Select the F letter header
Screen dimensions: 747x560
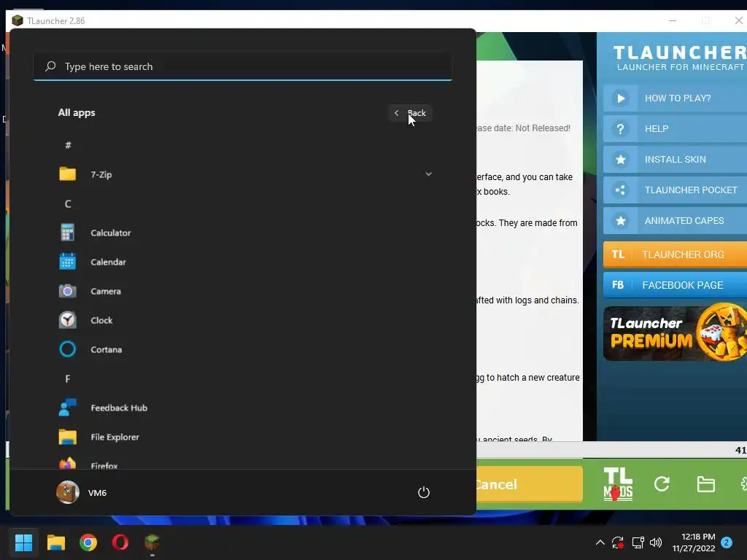68,378
